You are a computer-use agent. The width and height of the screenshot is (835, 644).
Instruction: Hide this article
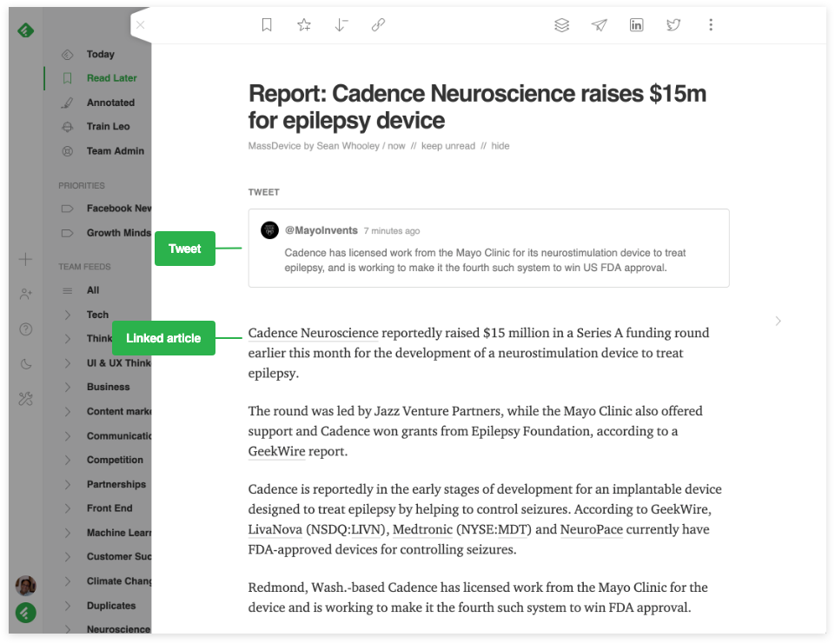(x=500, y=145)
